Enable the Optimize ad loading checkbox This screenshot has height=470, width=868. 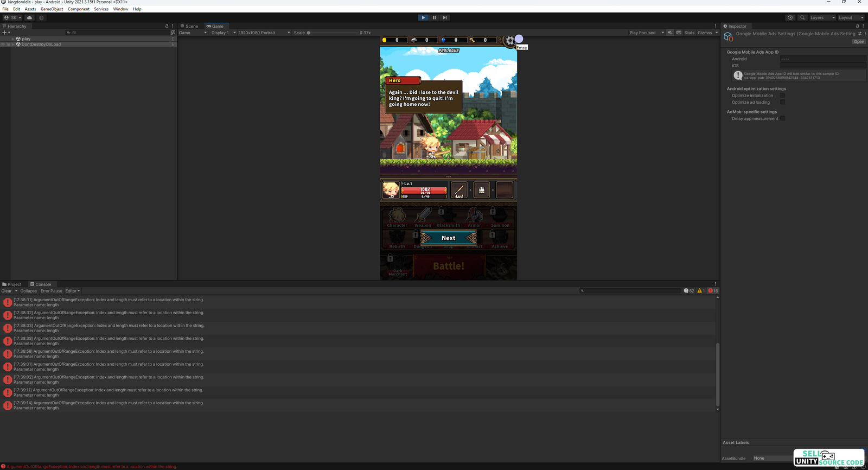[782, 102]
